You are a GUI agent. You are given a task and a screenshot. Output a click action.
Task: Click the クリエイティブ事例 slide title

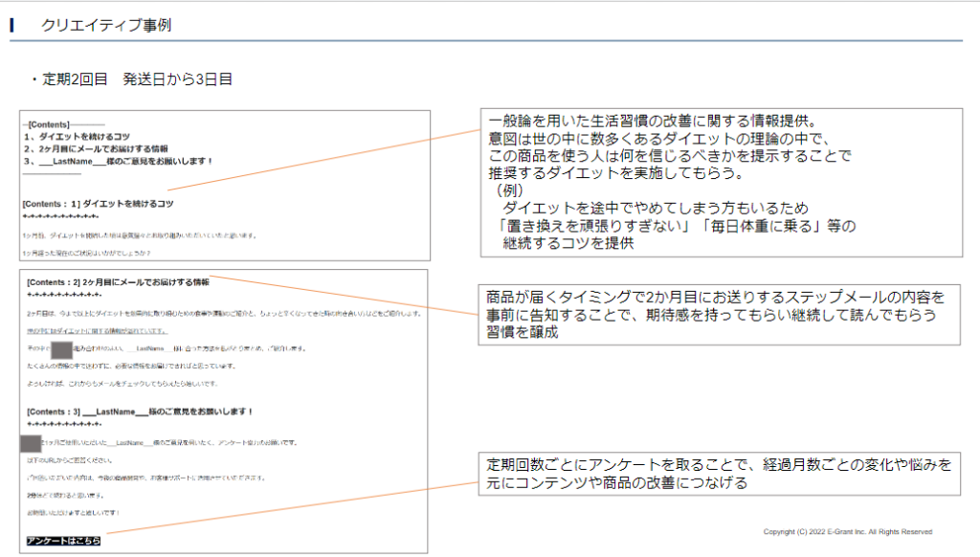pyautogui.click(x=106, y=26)
